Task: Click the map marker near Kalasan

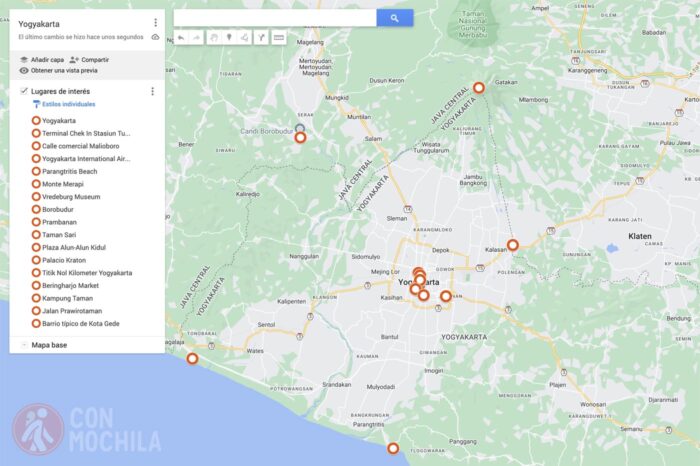Action: (x=512, y=245)
